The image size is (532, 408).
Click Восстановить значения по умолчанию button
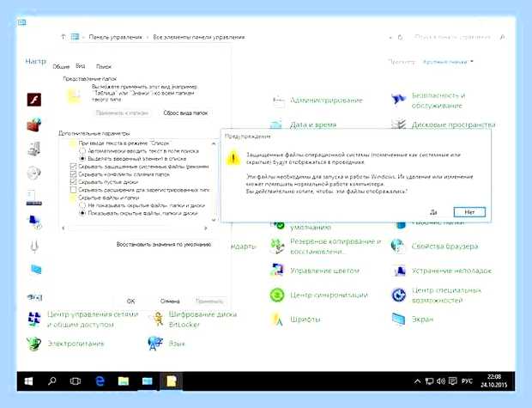[164, 244]
